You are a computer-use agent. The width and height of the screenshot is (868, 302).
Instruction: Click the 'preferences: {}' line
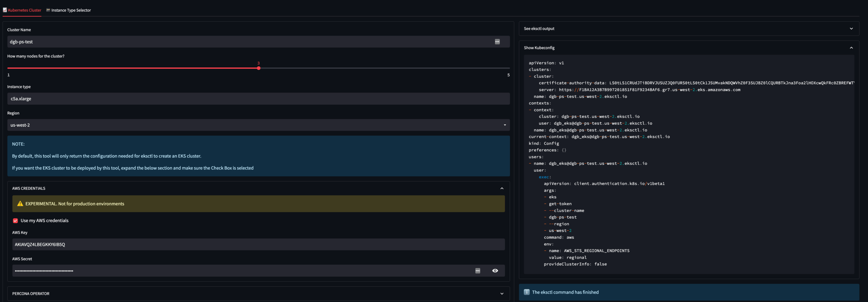[547, 150]
